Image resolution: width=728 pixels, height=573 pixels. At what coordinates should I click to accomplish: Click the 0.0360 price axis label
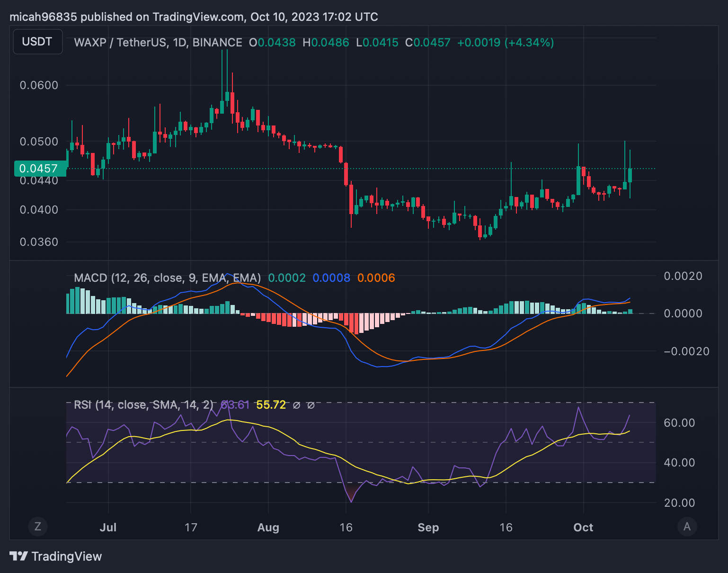(x=39, y=242)
